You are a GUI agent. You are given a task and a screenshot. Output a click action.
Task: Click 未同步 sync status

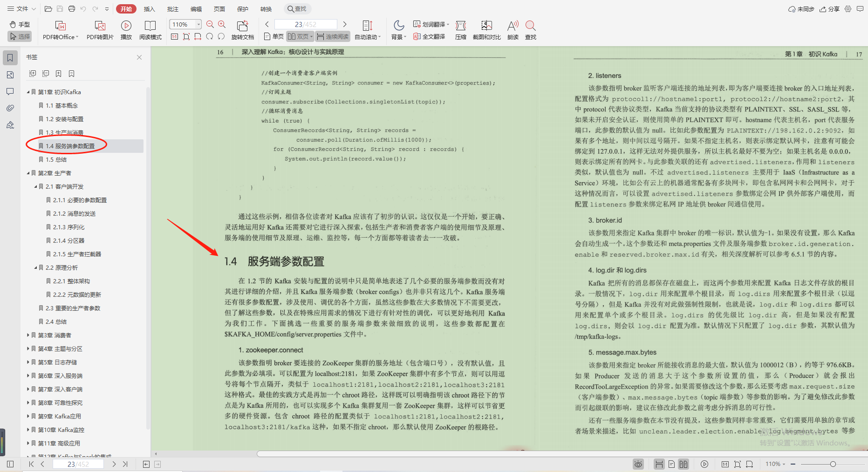point(801,9)
